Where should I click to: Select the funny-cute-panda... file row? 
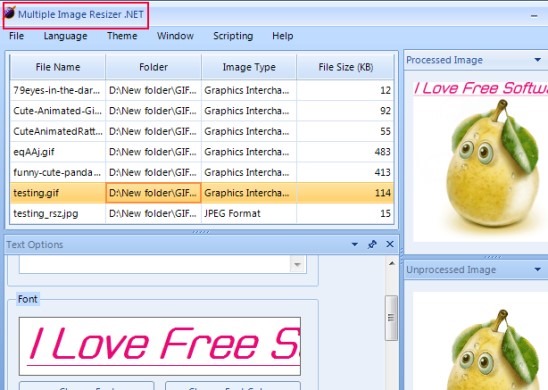pos(202,172)
